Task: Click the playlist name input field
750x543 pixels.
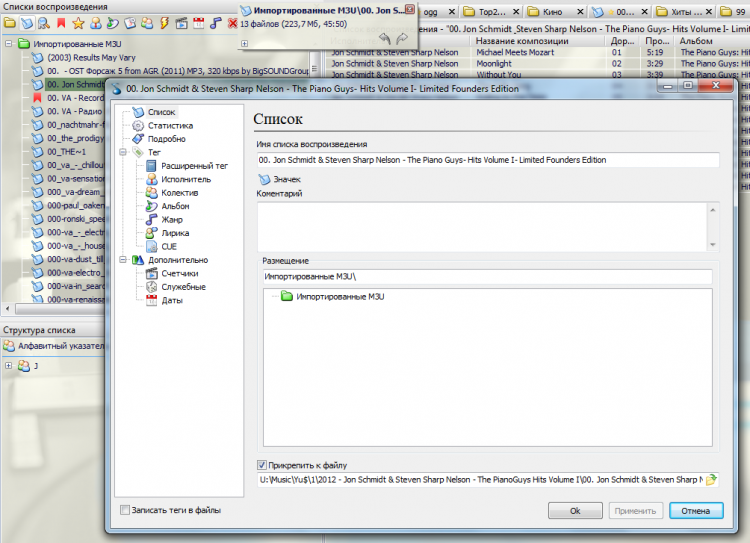Action: (x=488, y=160)
